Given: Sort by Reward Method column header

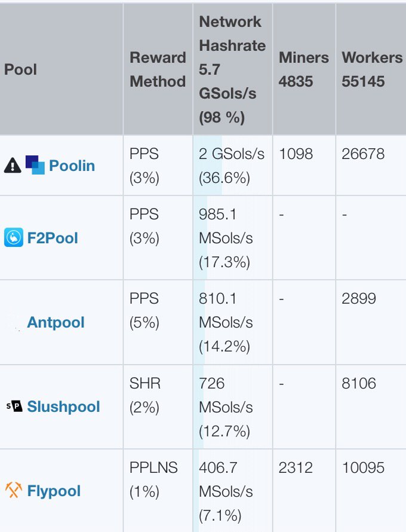Looking at the screenshot, I should coord(158,69).
